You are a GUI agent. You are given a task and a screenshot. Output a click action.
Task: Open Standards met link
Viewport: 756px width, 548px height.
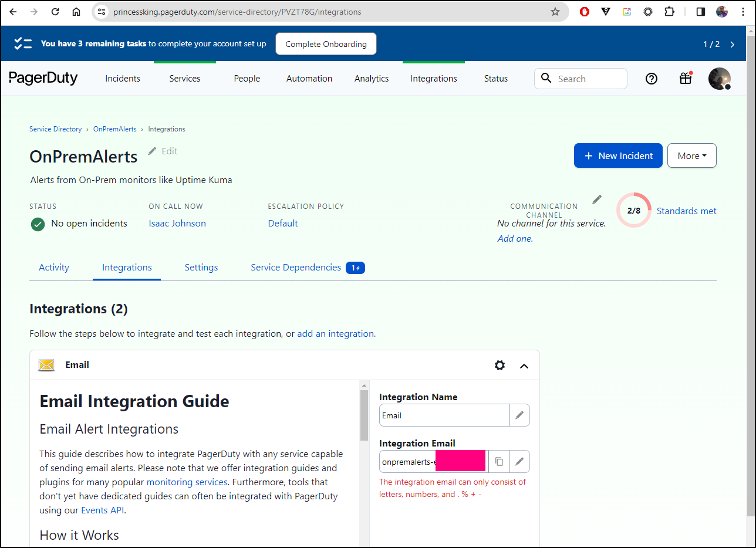(x=686, y=211)
